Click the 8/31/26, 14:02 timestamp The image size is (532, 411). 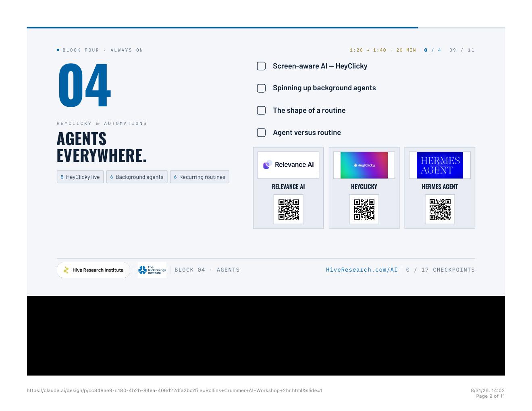(488, 390)
